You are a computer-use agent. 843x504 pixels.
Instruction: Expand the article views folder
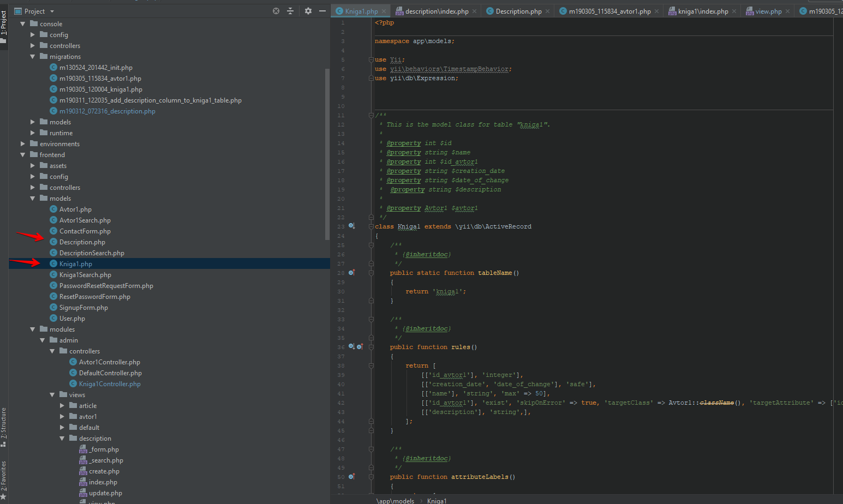pyautogui.click(x=62, y=406)
